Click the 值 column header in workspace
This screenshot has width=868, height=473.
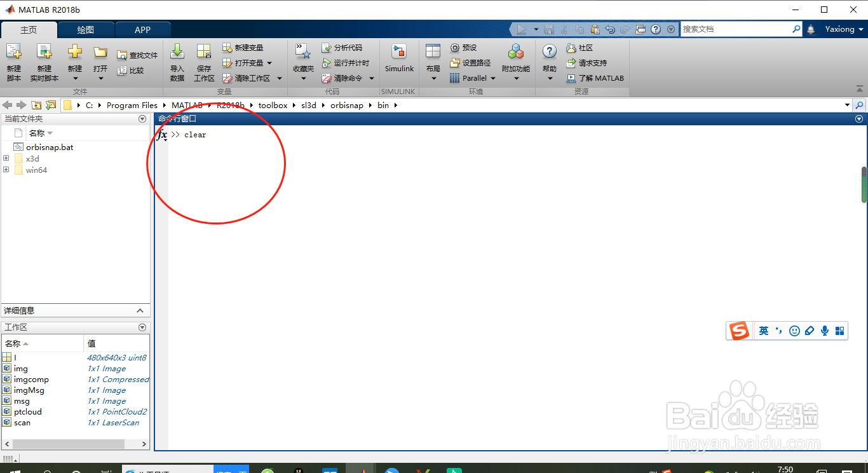[x=117, y=343]
